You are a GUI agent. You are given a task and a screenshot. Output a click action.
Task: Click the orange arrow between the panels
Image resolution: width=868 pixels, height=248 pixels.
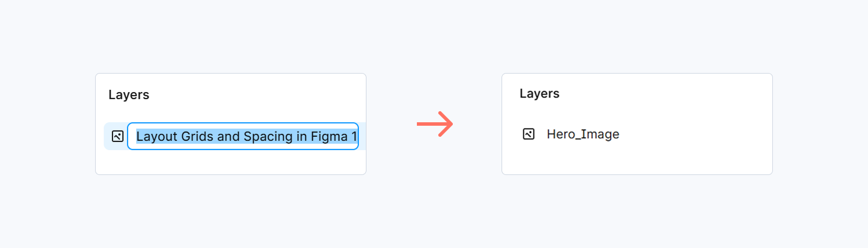pos(435,124)
